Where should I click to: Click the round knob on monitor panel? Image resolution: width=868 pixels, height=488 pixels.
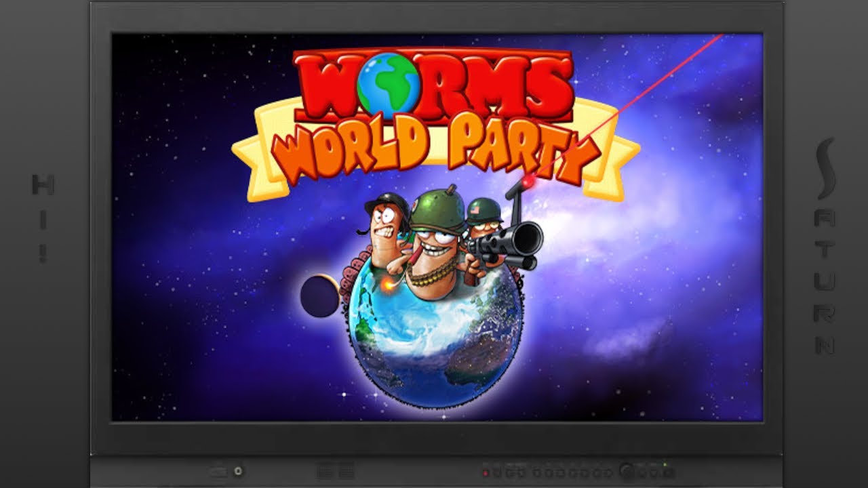pyautogui.click(x=627, y=470)
